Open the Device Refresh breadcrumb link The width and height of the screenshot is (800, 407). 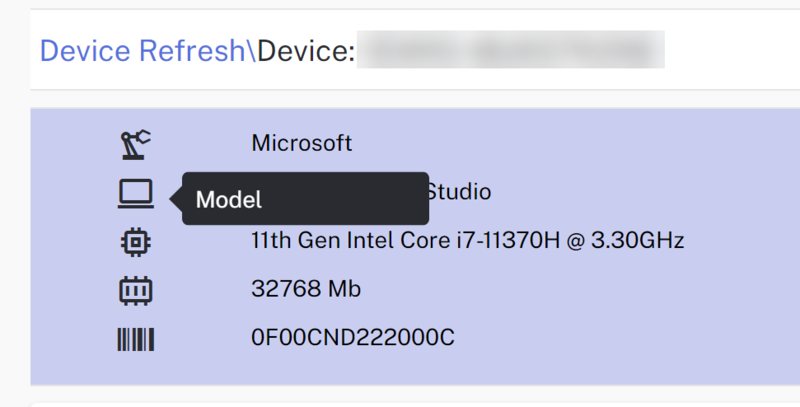(145, 50)
